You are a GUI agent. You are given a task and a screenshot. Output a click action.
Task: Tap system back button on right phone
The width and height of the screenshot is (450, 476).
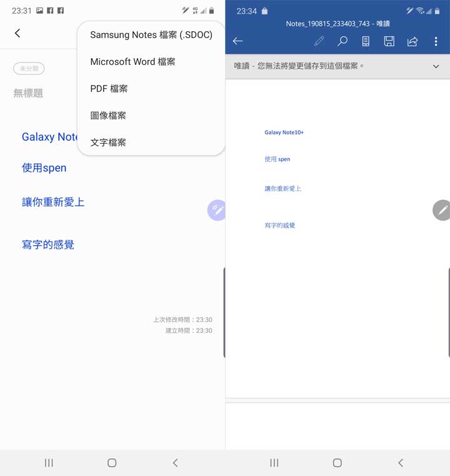point(401,463)
